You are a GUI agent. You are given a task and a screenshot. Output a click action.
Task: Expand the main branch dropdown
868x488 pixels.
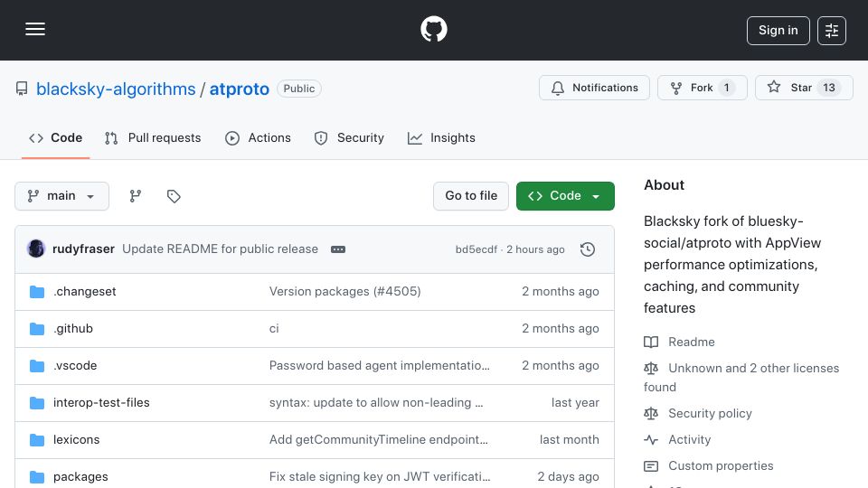61,196
